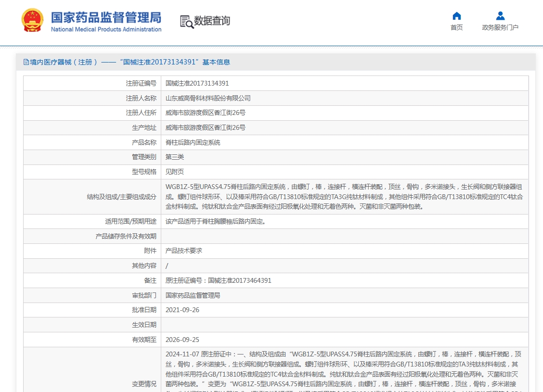Click the 审批部门 label
The height and width of the screenshot is (392, 543).
[x=144, y=295]
